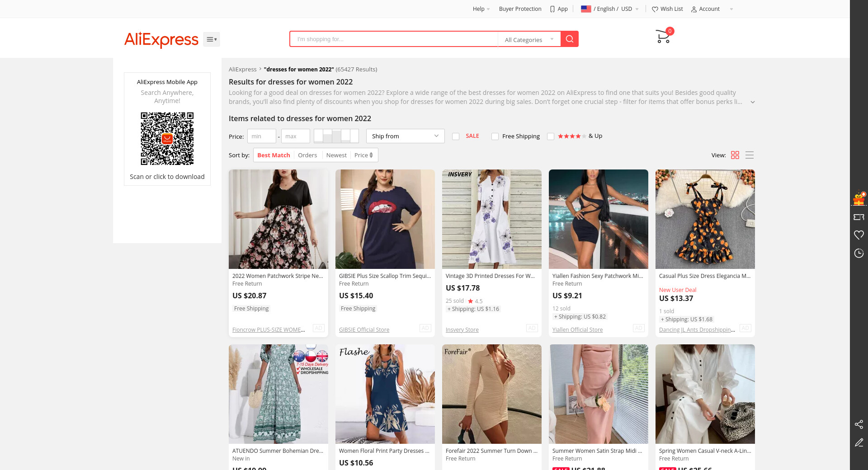Tick the Free Shipping checkbox
Image resolution: width=868 pixels, height=470 pixels.
(495, 136)
